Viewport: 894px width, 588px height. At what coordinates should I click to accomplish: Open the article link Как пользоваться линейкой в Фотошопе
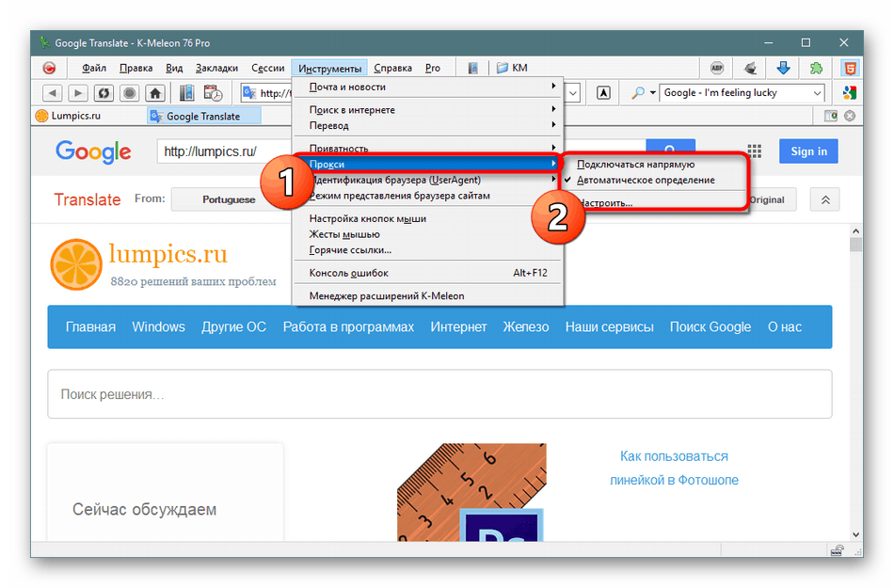pyautogui.click(x=674, y=468)
